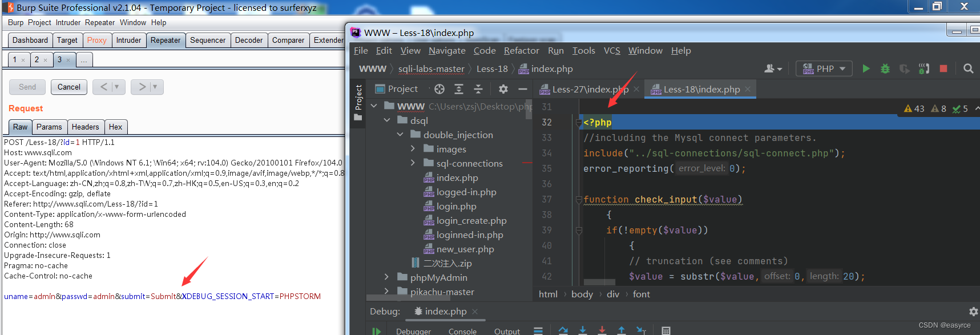Image resolution: width=980 pixels, height=335 pixels.
Task: Click Collapse All icon in Project panel
Action: click(478, 89)
